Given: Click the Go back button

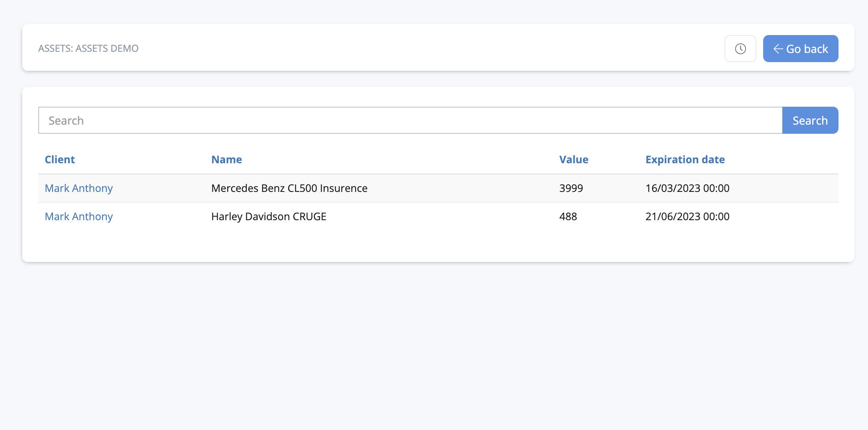Looking at the screenshot, I should pyautogui.click(x=800, y=49).
